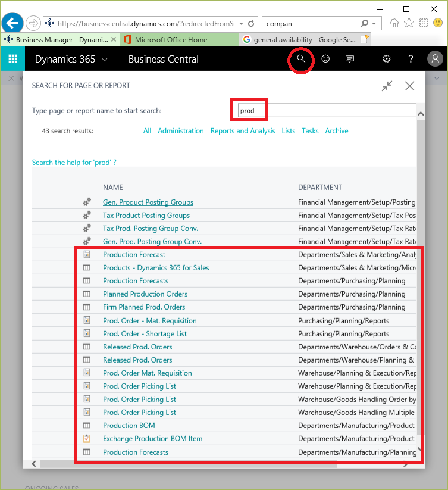The width and height of the screenshot is (448, 490).
Task: Open Prod. Order - Mat. Requisition link
Action: [150, 321]
